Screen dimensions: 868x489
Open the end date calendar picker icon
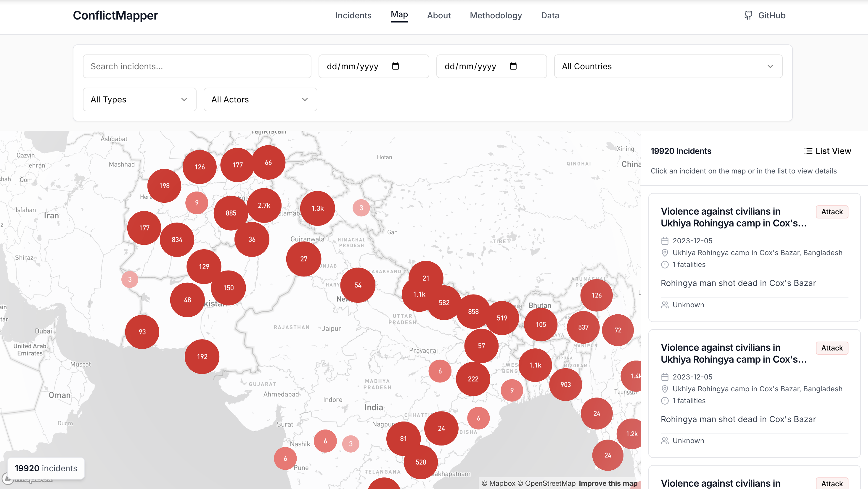pos(513,66)
